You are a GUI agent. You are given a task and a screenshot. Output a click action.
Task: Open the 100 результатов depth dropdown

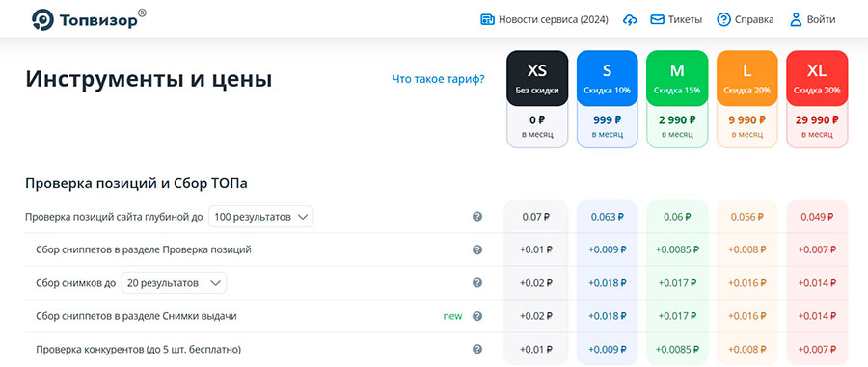tap(261, 217)
